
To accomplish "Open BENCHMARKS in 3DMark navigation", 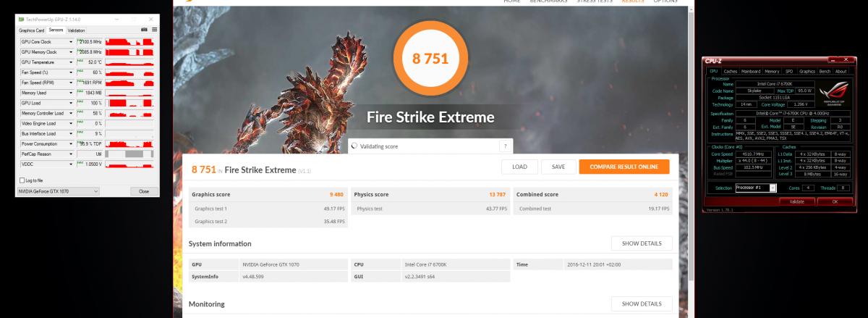I will (548, 1).
